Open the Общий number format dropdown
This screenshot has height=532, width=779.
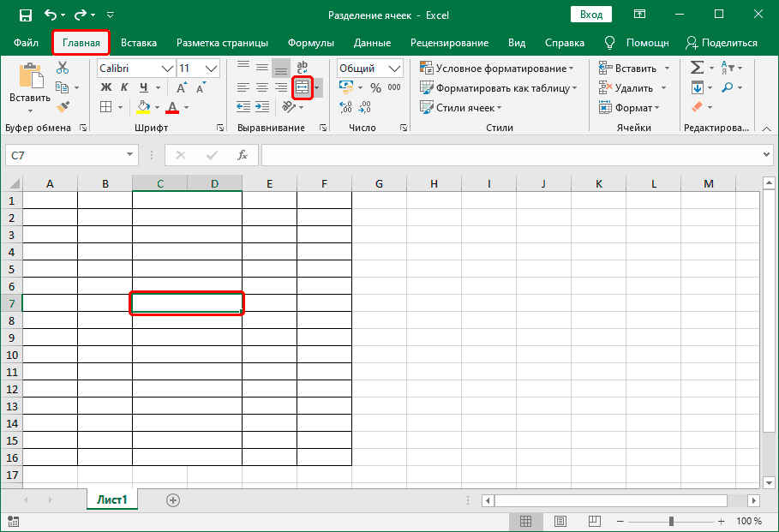[x=393, y=68]
